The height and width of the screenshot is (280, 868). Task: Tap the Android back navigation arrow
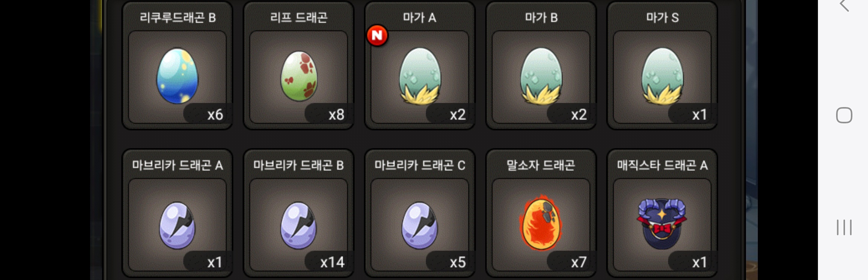844,6
